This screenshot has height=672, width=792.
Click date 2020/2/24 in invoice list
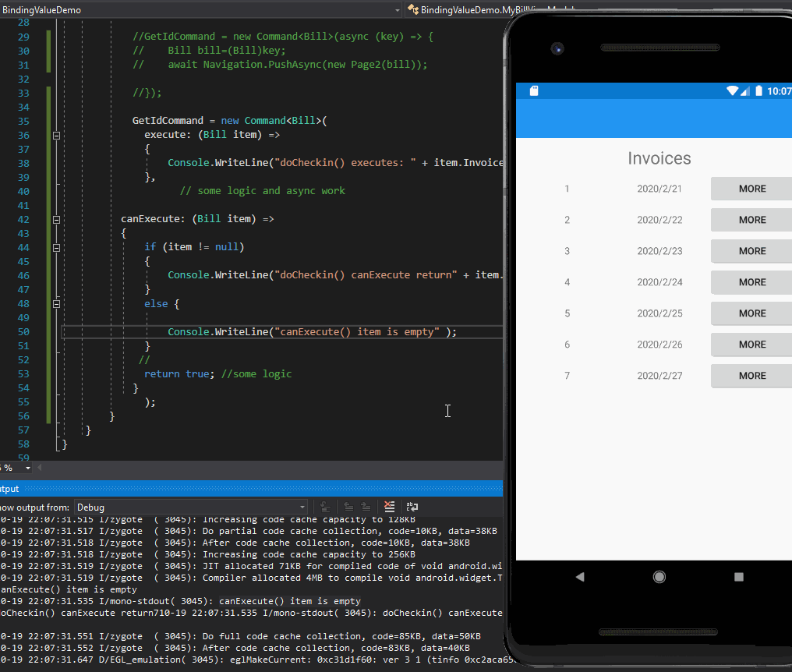click(x=659, y=282)
